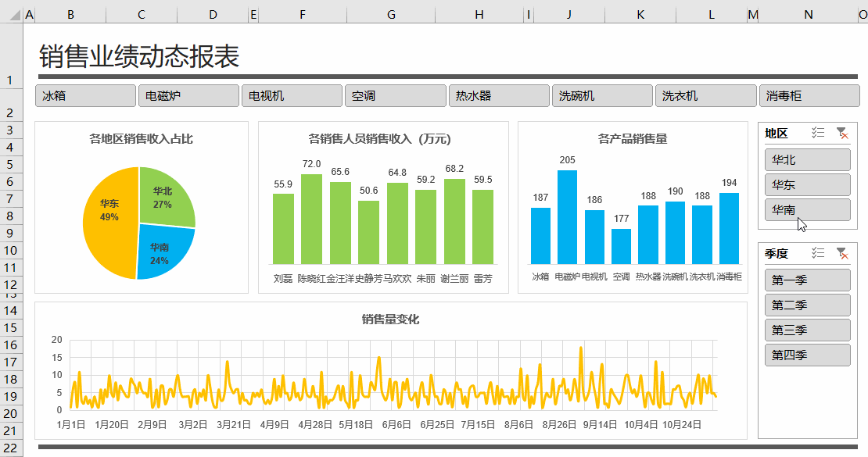
Task: Select row 5 header
Action: 11,164
